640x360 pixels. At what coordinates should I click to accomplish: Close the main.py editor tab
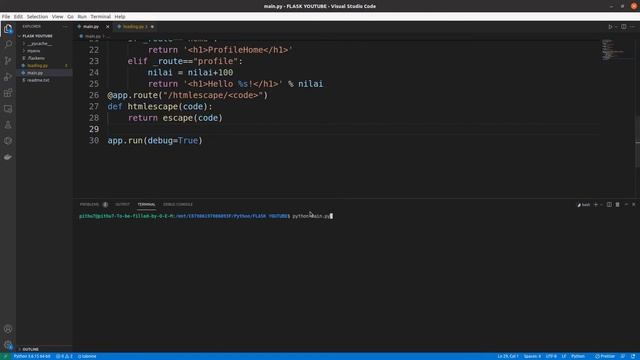108,27
